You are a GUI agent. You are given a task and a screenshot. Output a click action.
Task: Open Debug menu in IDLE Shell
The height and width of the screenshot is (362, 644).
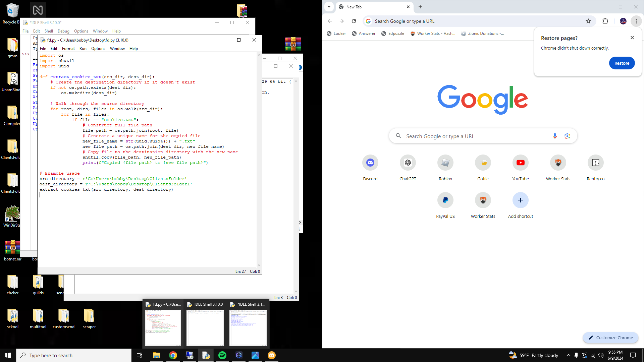(63, 31)
